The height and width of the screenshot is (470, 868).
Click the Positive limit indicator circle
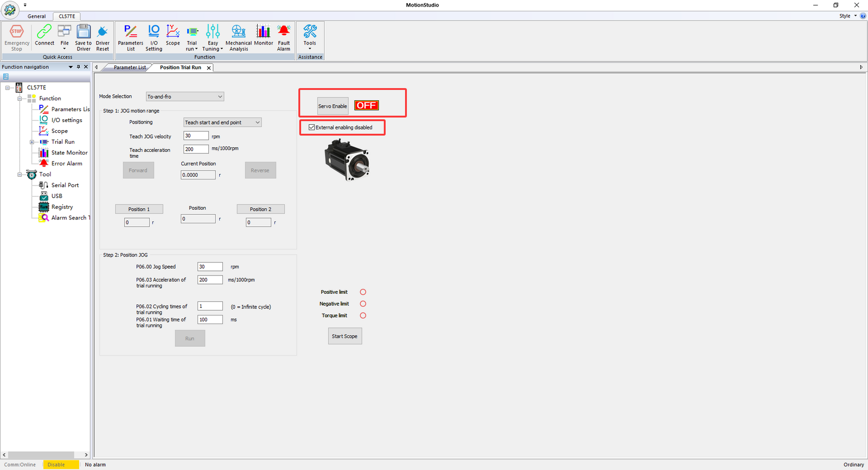[x=363, y=292]
